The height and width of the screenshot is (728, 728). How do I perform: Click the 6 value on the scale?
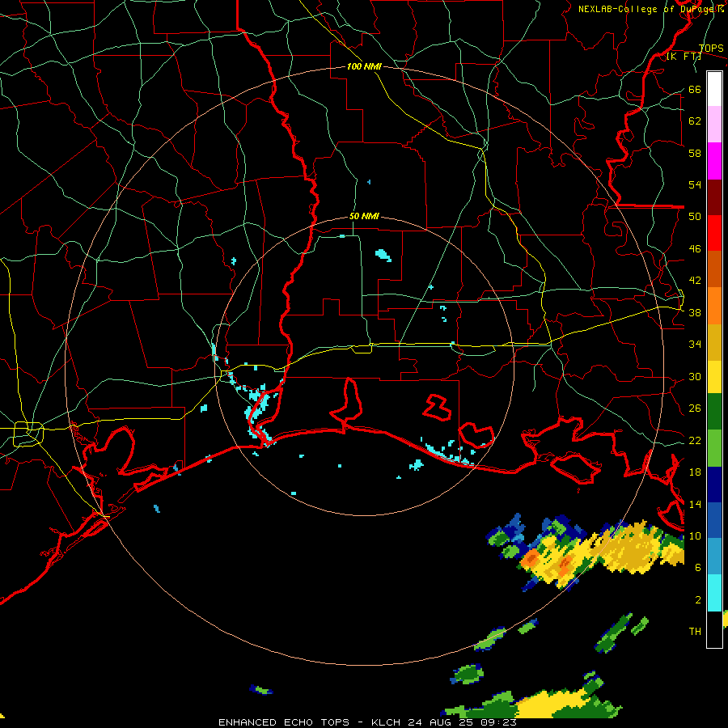pos(698,567)
